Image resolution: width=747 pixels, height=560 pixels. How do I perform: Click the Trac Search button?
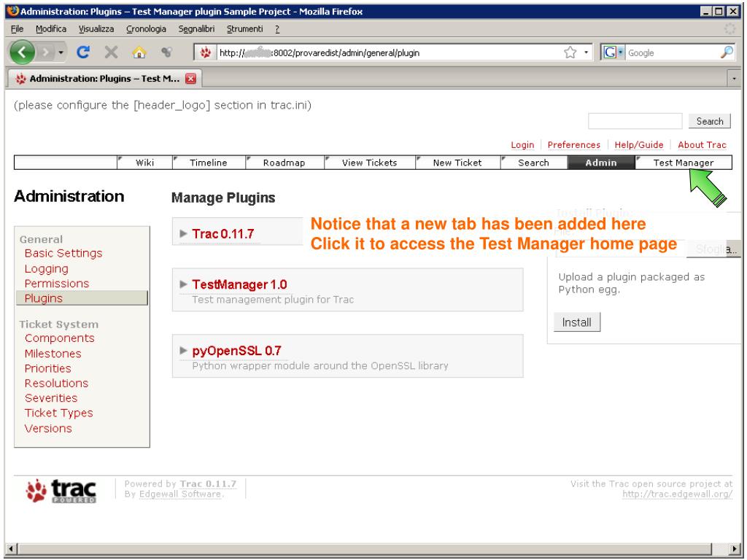pyautogui.click(x=709, y=121)
